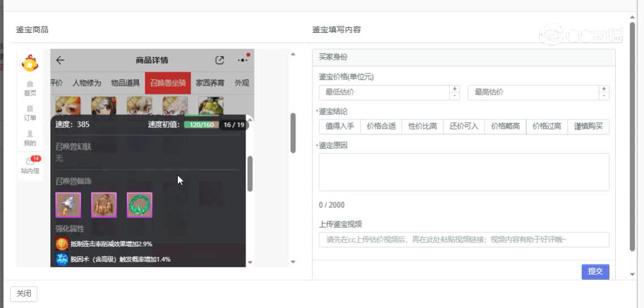
Task: Close the dialog with 关闭
Action: click(x=24, y=294)
